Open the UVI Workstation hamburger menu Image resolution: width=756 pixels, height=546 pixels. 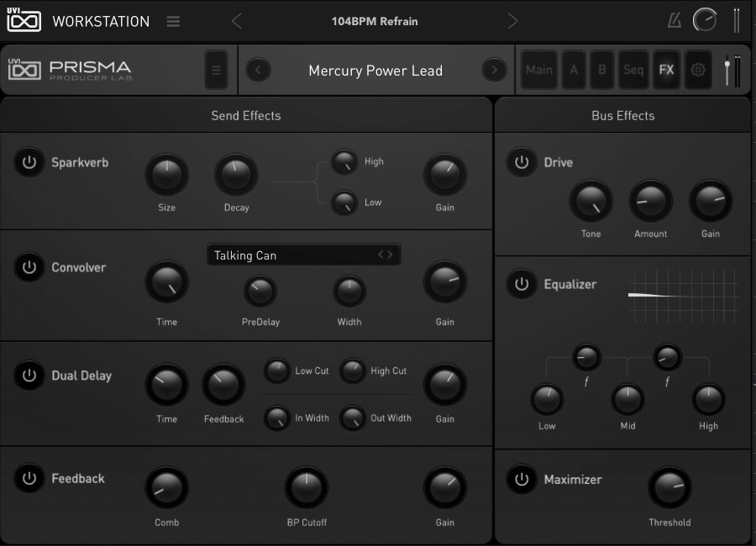173,22
